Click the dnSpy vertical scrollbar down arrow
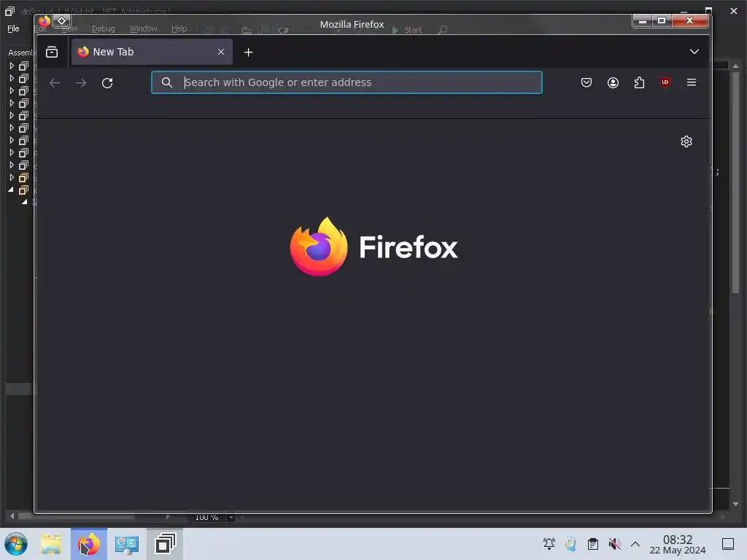The height and width of the screenshot is (560, 747). [735, 504]
